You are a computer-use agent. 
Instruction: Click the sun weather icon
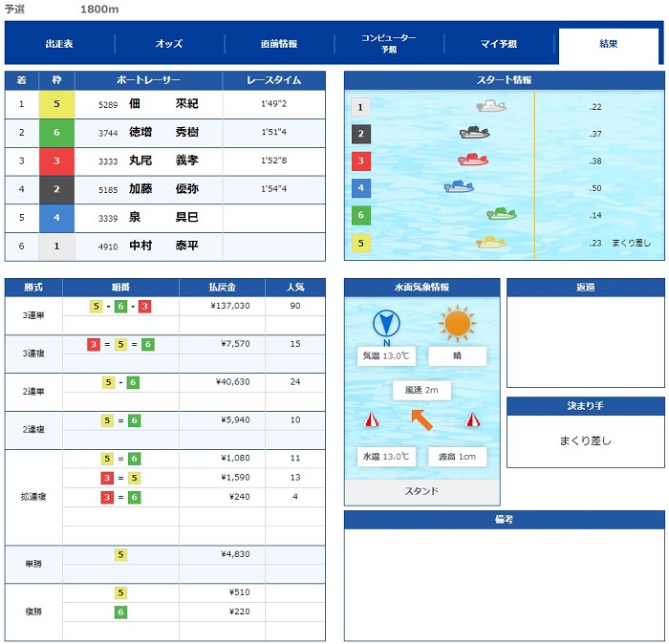[458, 324]
